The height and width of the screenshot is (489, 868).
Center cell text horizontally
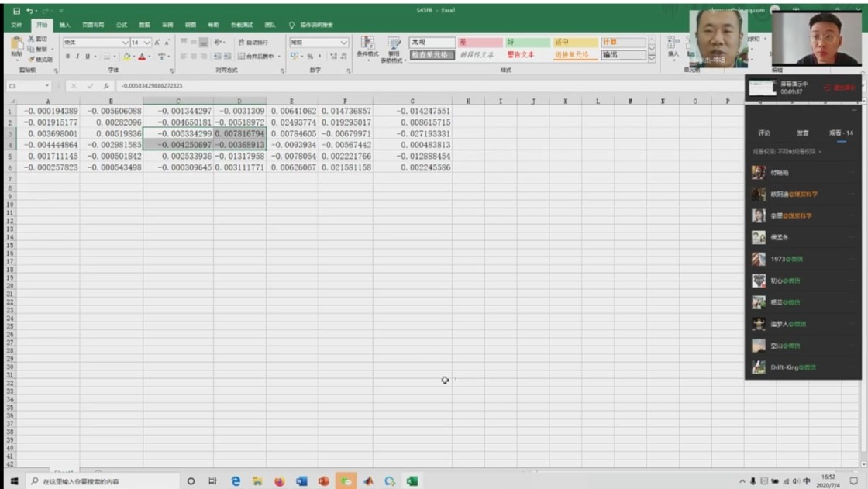pos(194,57)
